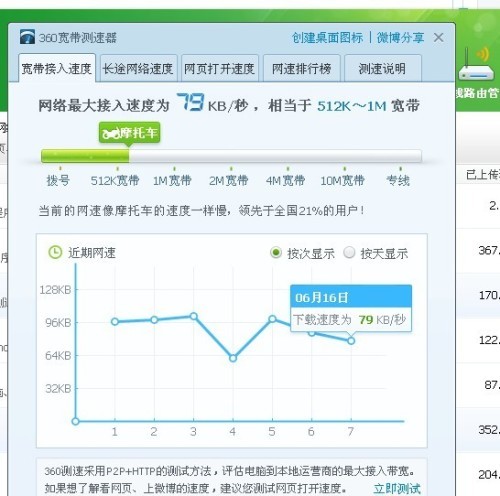Viewport: 500px width, 496px height.
Task: Click the 64KB axis label
Action: coord(58,355)
